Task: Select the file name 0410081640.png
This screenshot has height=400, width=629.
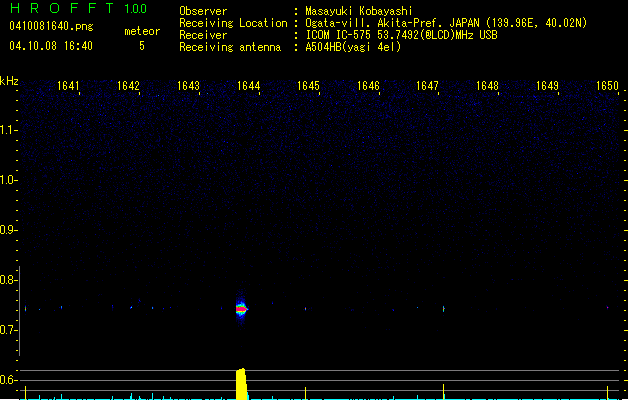Action: [x=51, y=26]
